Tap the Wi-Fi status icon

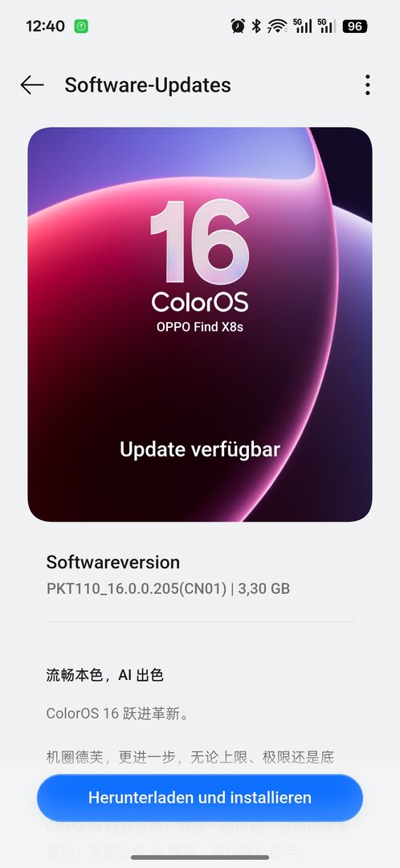point(276,26)
